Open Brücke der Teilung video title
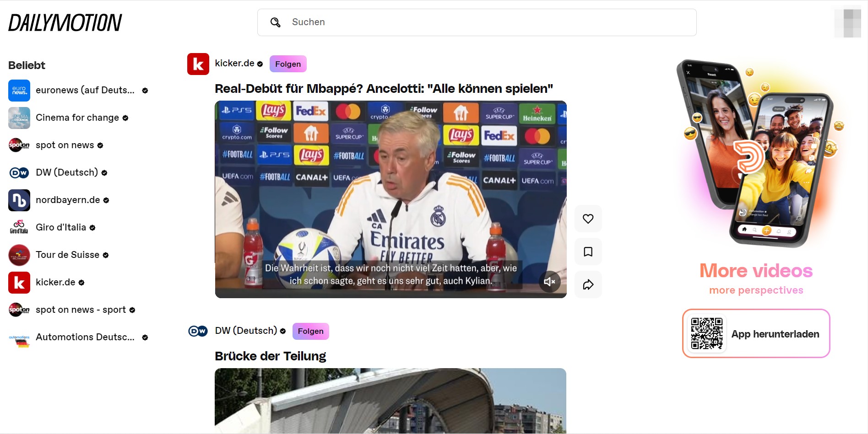The height and width of the screenshot is (434, 868). click(x=270, y=356)
